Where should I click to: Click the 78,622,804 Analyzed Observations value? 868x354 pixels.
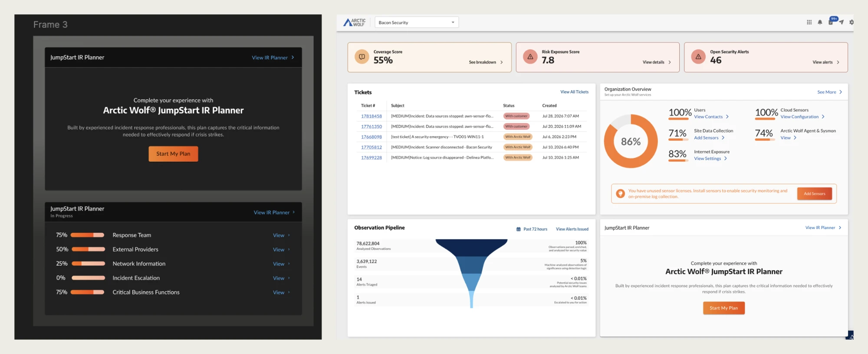[x=368, y=243]
